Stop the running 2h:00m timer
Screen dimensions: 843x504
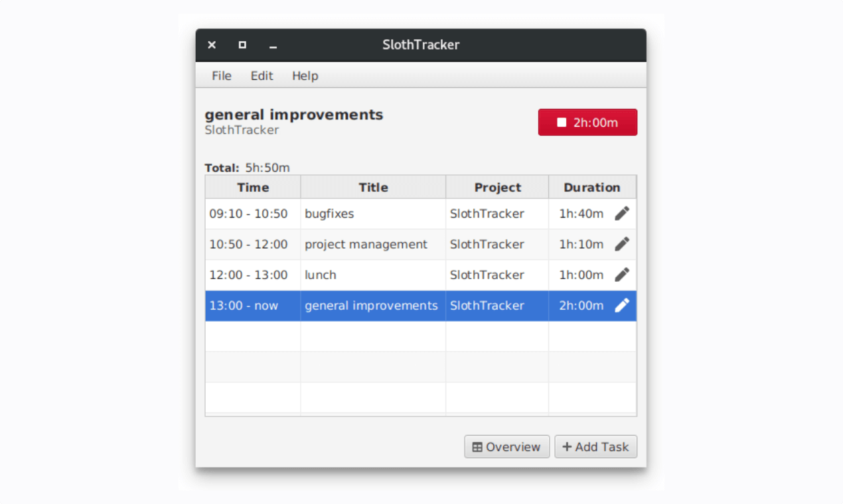pos(587,122)
